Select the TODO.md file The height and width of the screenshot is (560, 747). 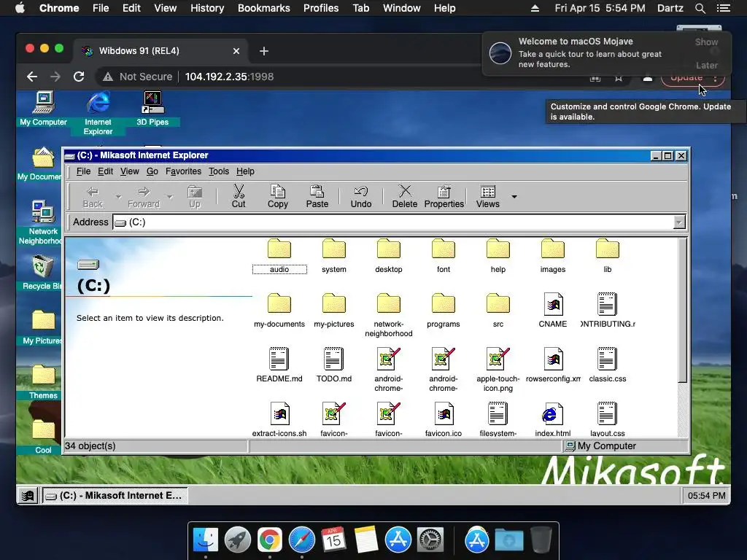tap(334, 365)
